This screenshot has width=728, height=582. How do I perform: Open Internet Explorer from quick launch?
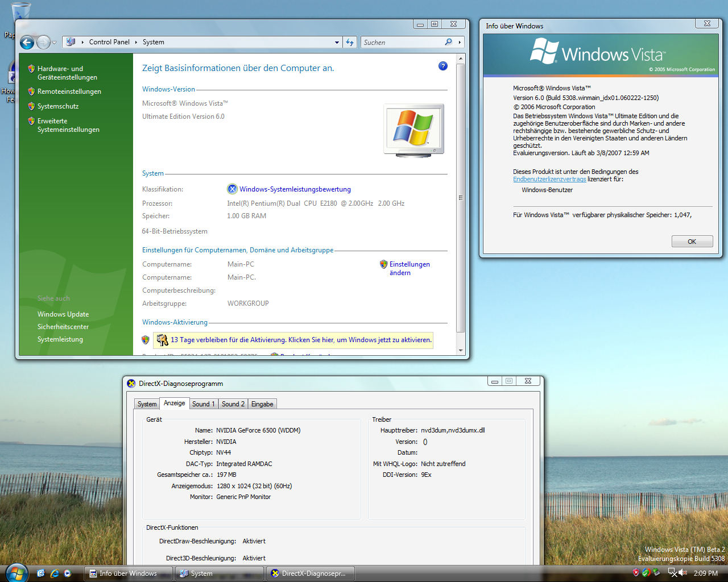click(x=55, y=573)
